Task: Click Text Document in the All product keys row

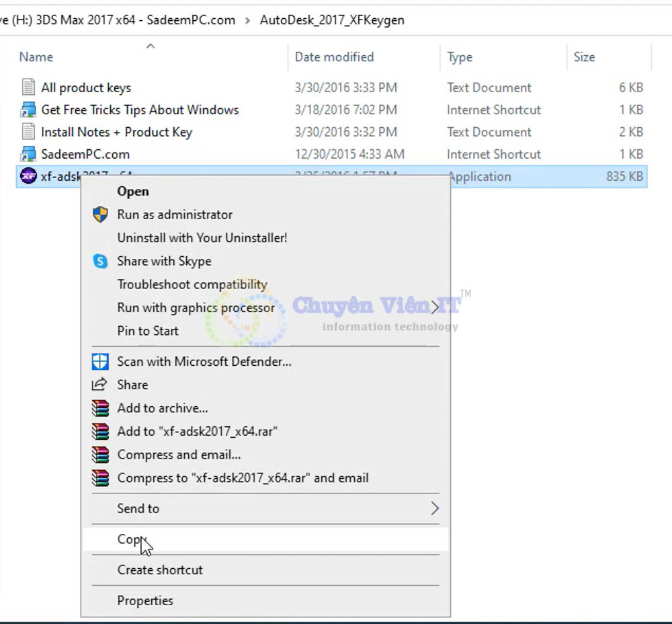Action: (489, 87)
